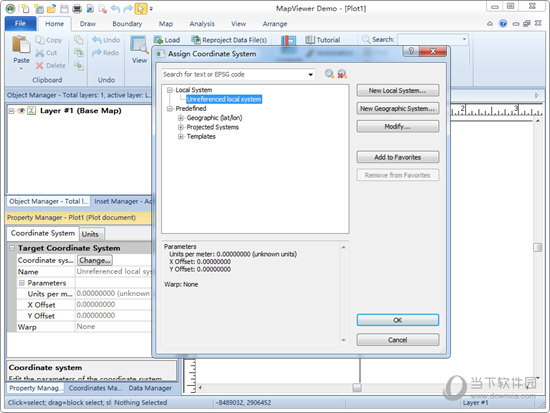Screen dimensions: 550x413
Task: Expand the Projected Systems node
Action: (x=181, y=127)
